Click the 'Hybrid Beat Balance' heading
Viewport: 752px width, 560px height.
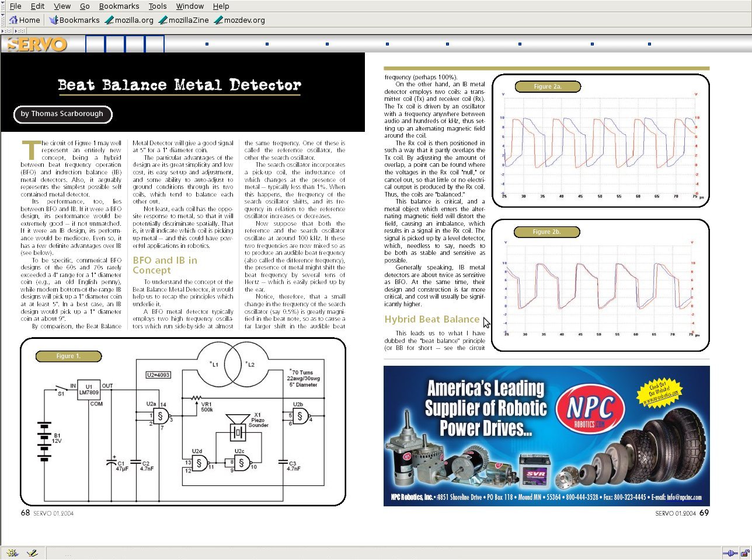(432, 319)
